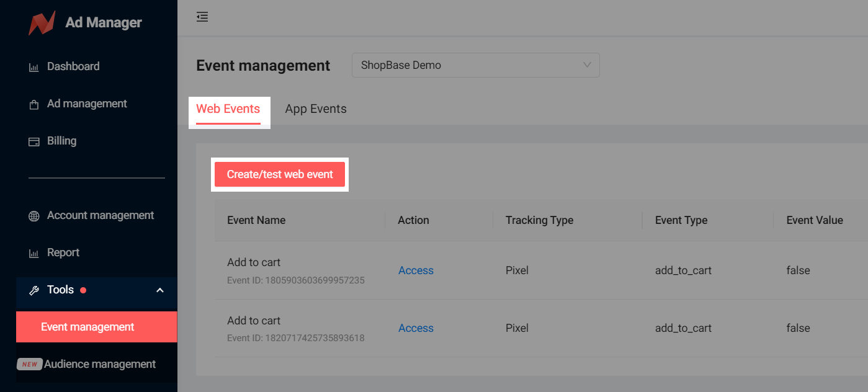The width and height of the screenshot is (868, 392).
Task: Click the Tracking Type column header
Action: 539,220
